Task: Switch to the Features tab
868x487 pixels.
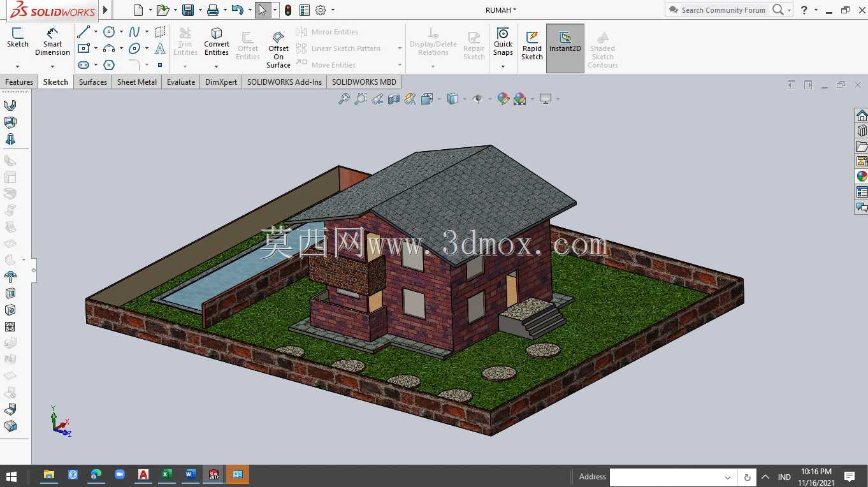Action: [x=19, y=82]
